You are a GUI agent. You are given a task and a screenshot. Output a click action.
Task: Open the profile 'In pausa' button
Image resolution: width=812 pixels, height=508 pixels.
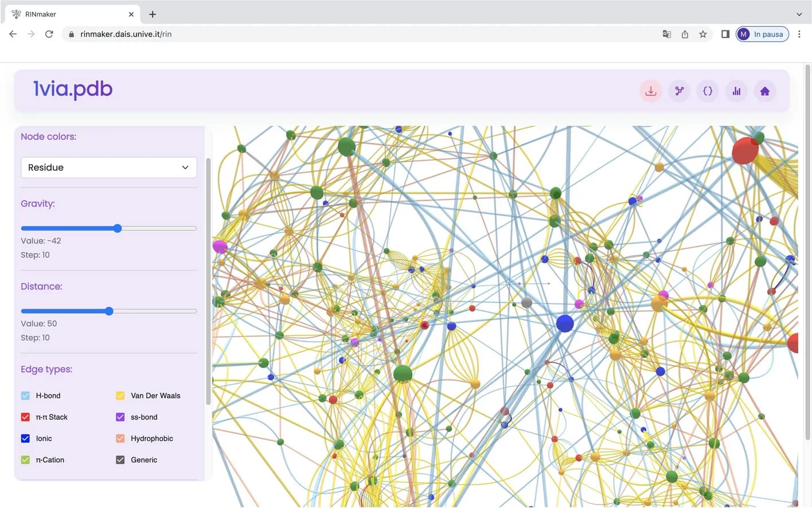[762, 34]
